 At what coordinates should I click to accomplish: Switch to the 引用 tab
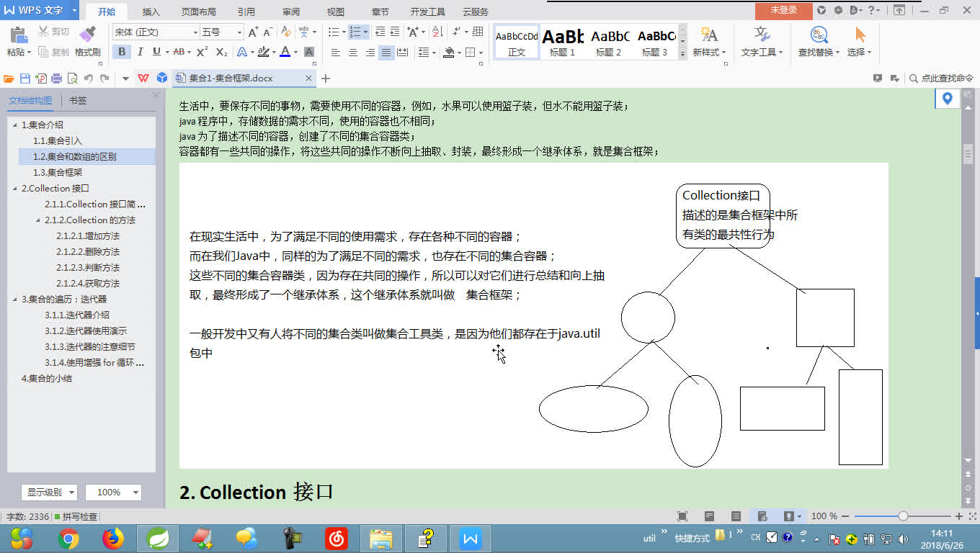[x=246, y=12]
